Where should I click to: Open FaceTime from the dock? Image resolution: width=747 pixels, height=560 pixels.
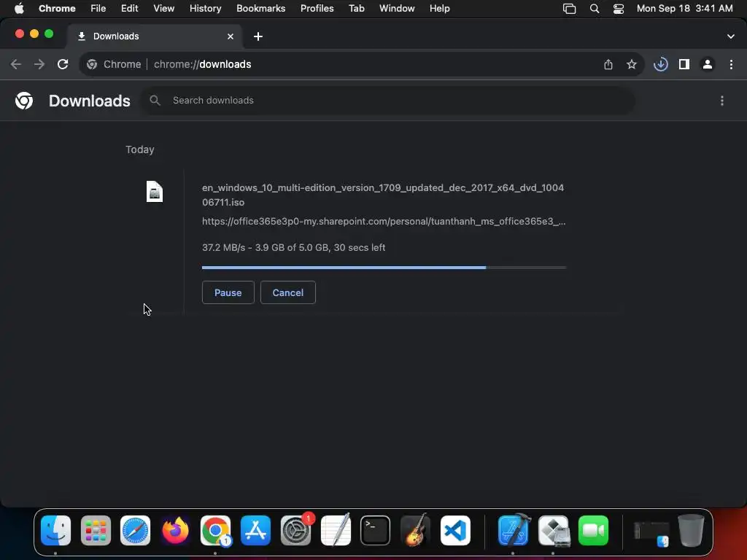point(593,531)
